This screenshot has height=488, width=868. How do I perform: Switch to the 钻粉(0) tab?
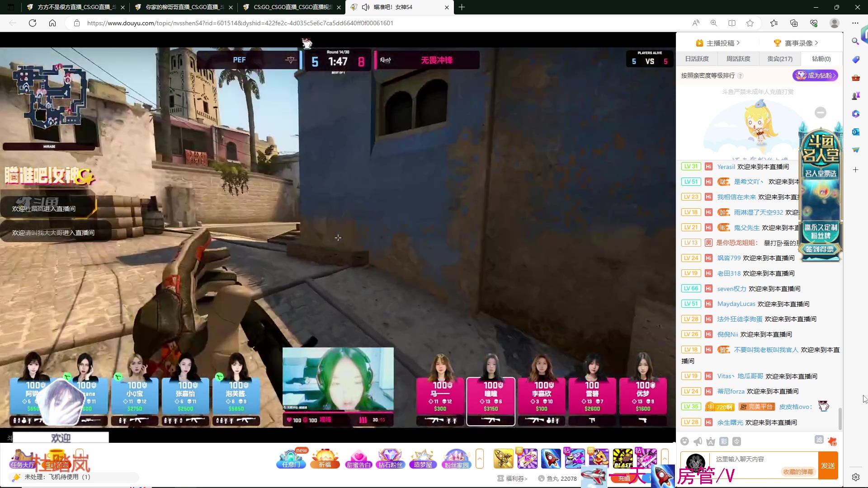[821, 59]
